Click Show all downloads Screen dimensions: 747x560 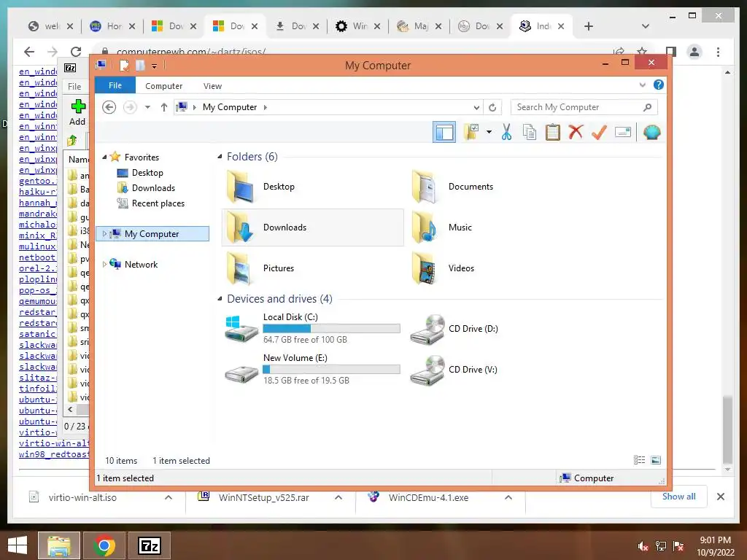pyautogui.click(x=678, y=497)
